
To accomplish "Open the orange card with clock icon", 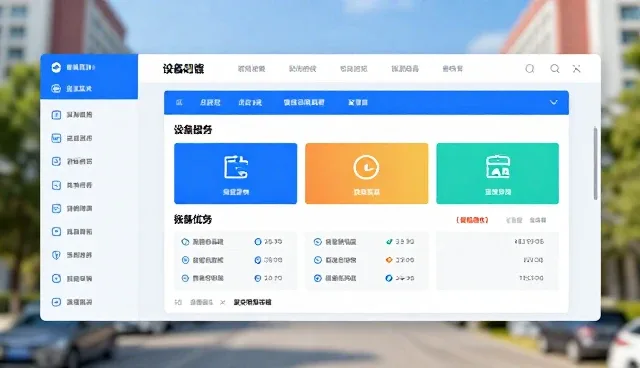I will 367,173.
